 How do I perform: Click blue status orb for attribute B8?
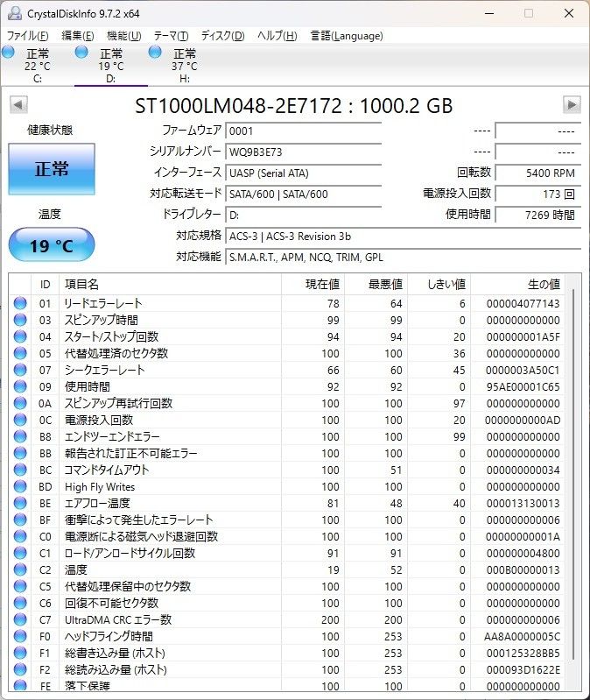pyautogui.click(x=20, y=436)
